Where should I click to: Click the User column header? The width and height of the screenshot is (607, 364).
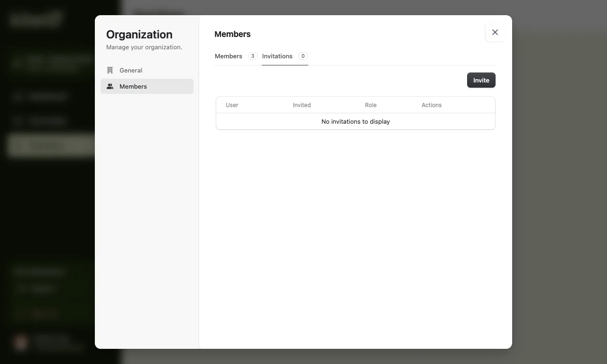tap(232, 105)
